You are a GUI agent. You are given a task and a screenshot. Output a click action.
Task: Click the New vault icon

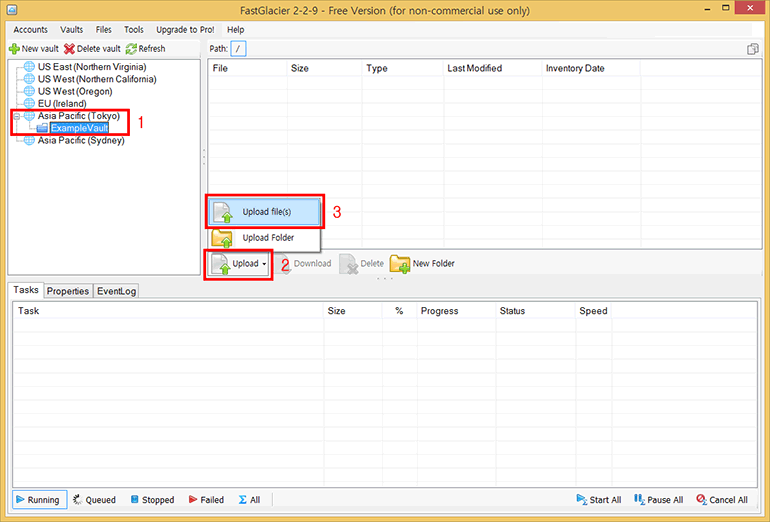[x=14, y=49]
